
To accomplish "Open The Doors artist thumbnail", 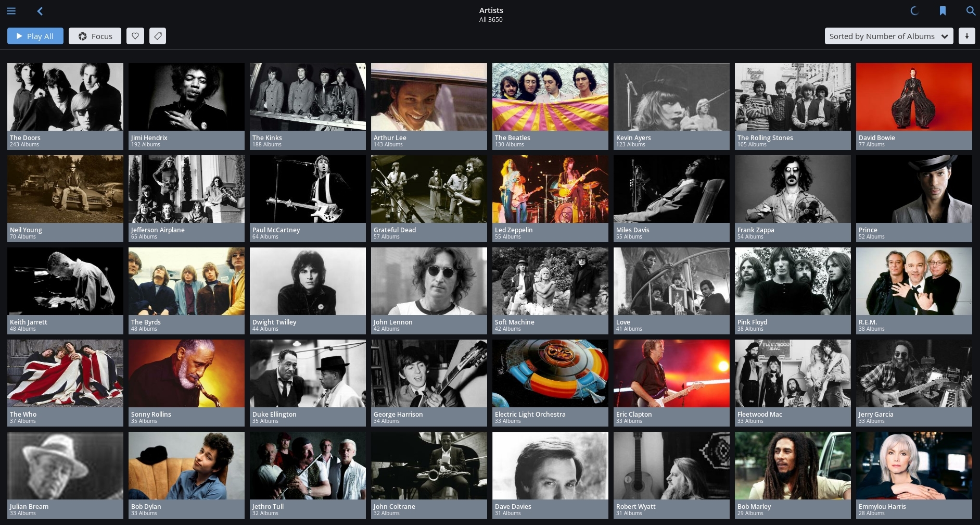I will click(65, 97).
